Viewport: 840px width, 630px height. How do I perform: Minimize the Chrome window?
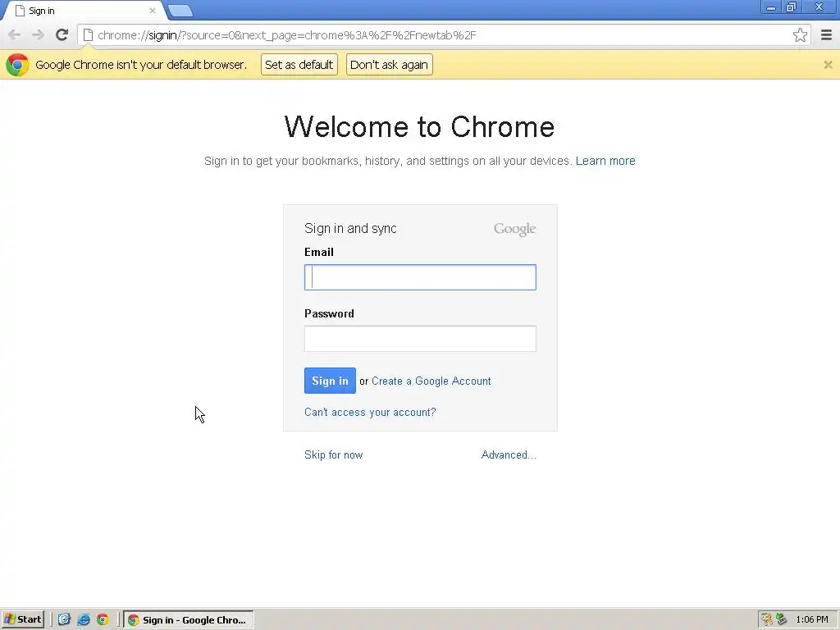coord(771,7)
